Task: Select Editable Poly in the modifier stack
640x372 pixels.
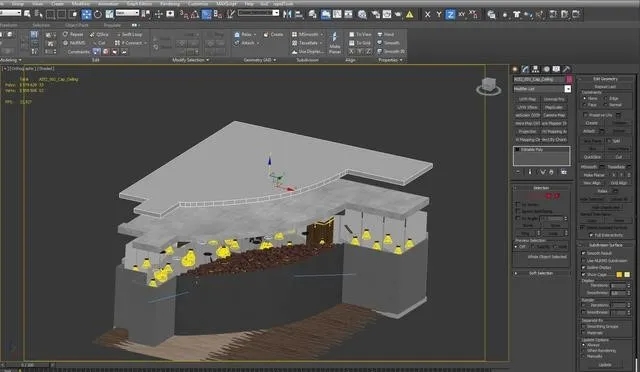Action: 541,150
